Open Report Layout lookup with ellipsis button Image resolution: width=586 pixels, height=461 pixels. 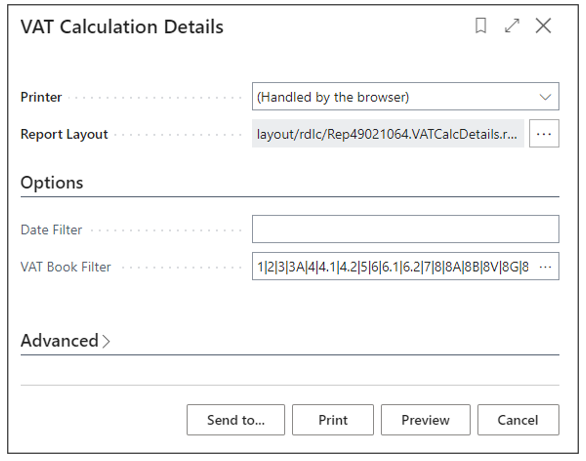544,133
